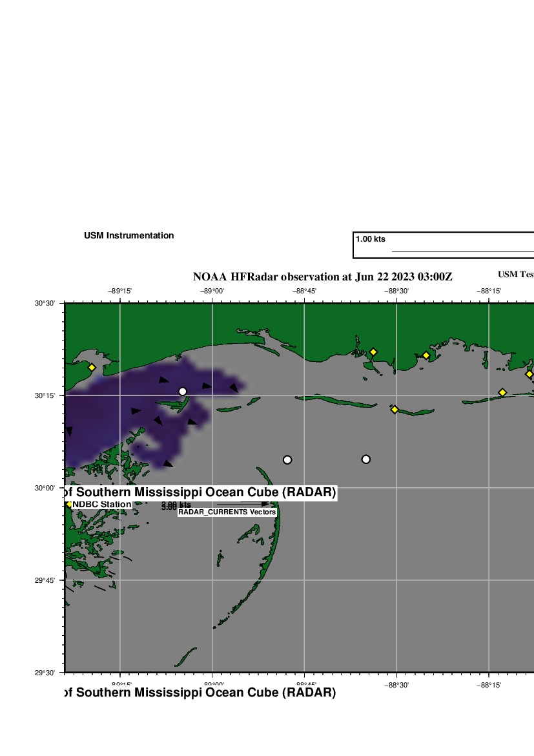Click the middle white circle marker offshore

pyautogui.click(x=287, y=460)
